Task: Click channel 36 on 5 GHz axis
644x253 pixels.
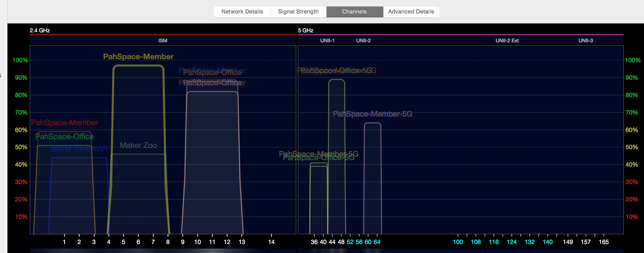Action: [314, 242]
